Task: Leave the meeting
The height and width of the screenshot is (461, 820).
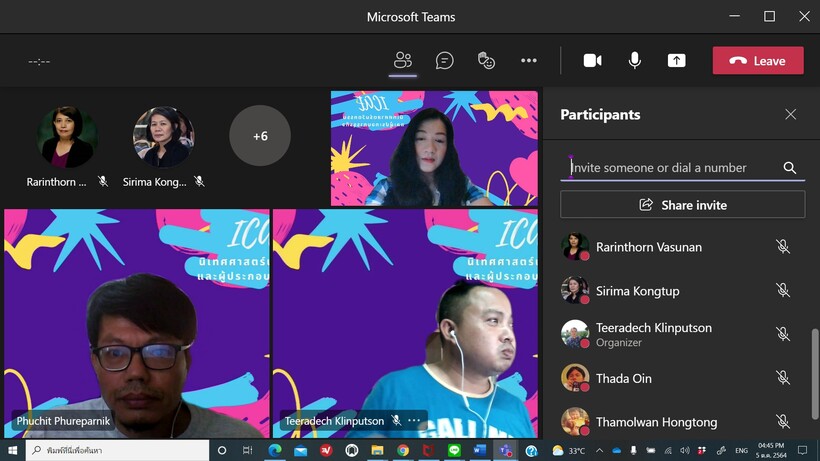Action: click(x=757, y=60)
